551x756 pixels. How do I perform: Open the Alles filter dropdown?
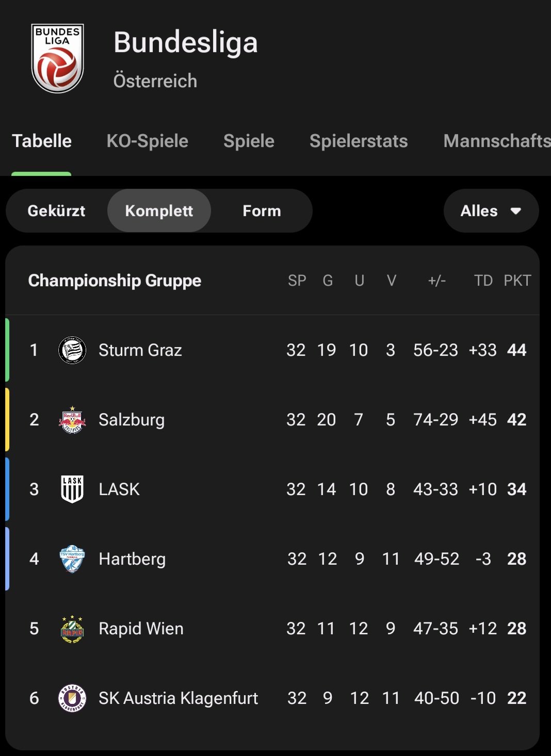coord(491,211)
